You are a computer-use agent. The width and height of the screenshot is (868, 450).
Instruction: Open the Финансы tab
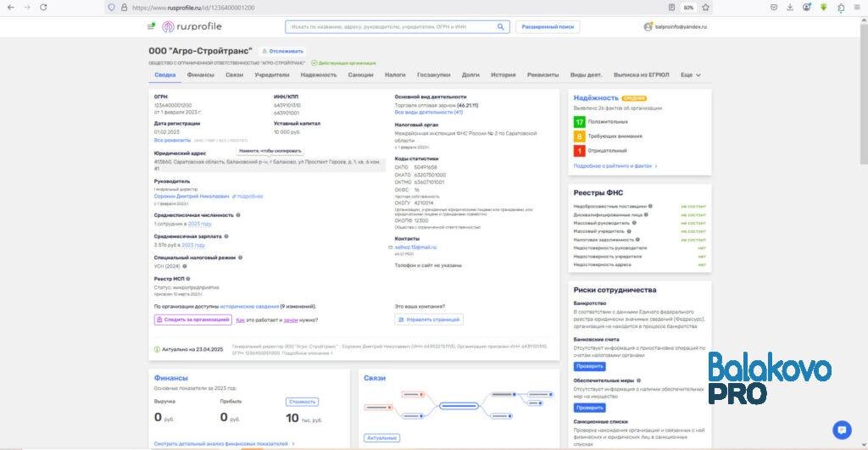coord(200,75)
